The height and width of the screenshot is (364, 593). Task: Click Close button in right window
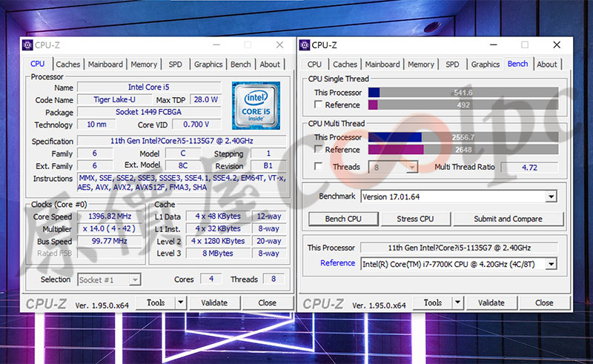544,302
